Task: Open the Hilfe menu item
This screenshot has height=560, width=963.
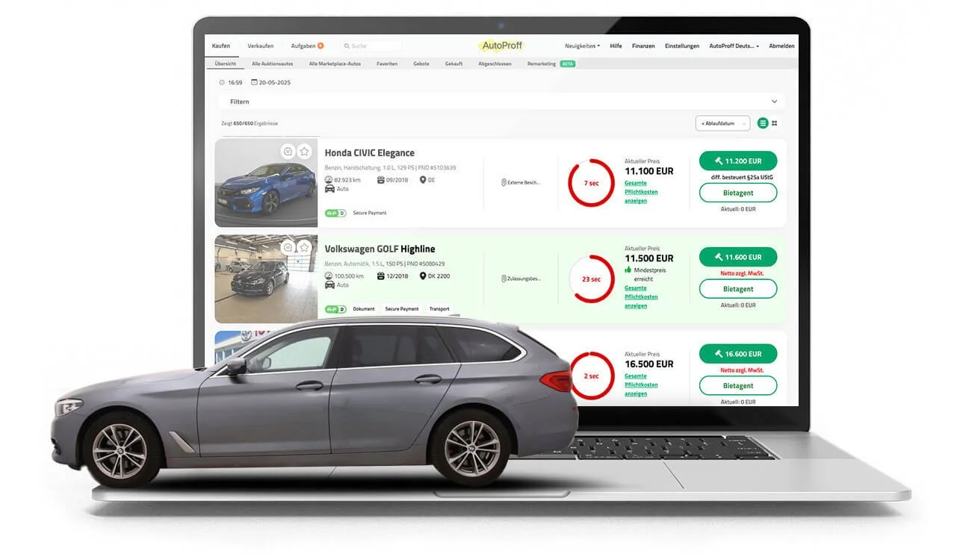Action: point(616,46)
